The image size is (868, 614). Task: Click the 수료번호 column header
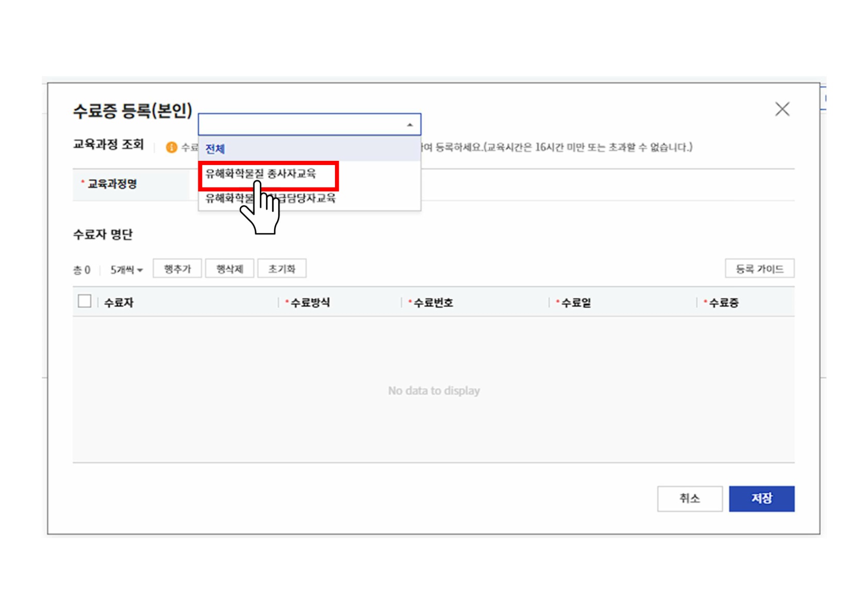click(x=433, y=303)
